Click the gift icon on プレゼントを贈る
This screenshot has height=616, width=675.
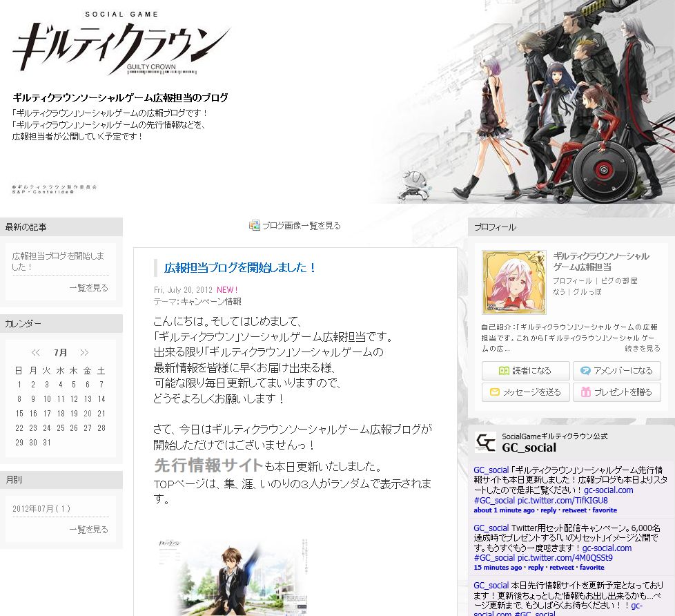[585, 392]
